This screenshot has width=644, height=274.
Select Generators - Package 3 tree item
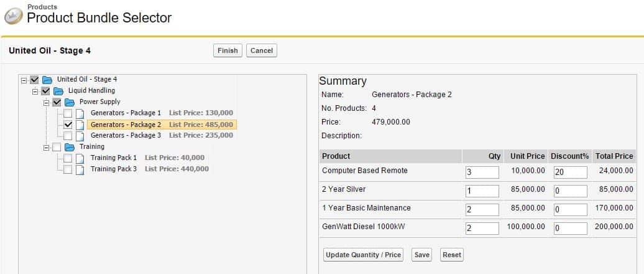[x=126, y=136]
